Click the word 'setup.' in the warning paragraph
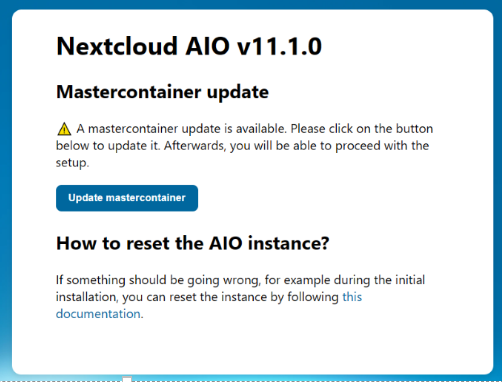This screenshot has height=382, width=502. [x=72, y=163]
